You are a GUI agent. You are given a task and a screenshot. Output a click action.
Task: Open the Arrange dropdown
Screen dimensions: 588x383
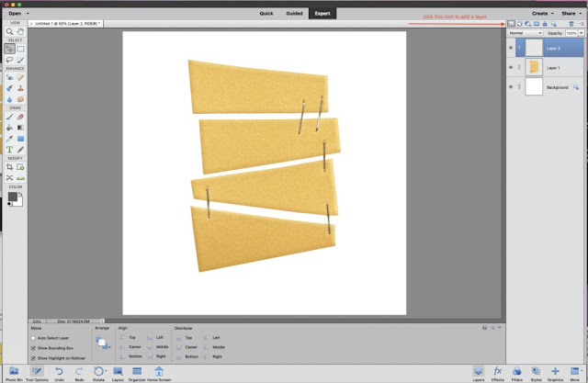104,343
